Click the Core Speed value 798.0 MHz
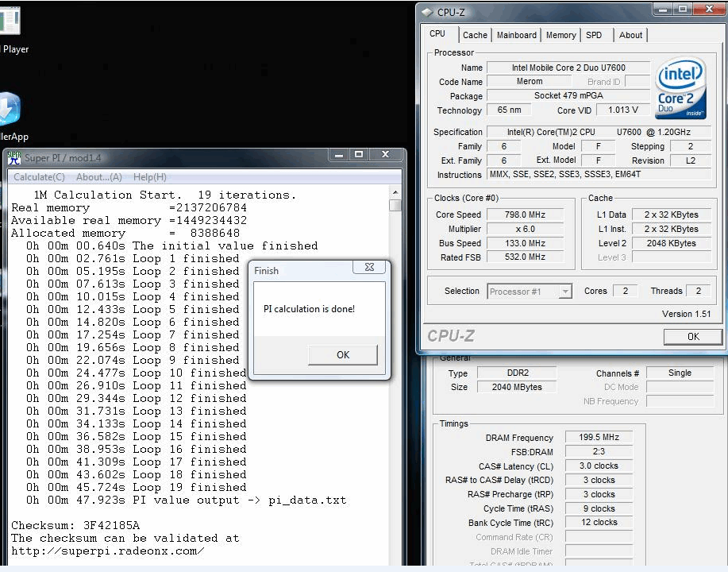Image resolution: width=728 pixels, height=572 pixels. (x=525, y=214)
